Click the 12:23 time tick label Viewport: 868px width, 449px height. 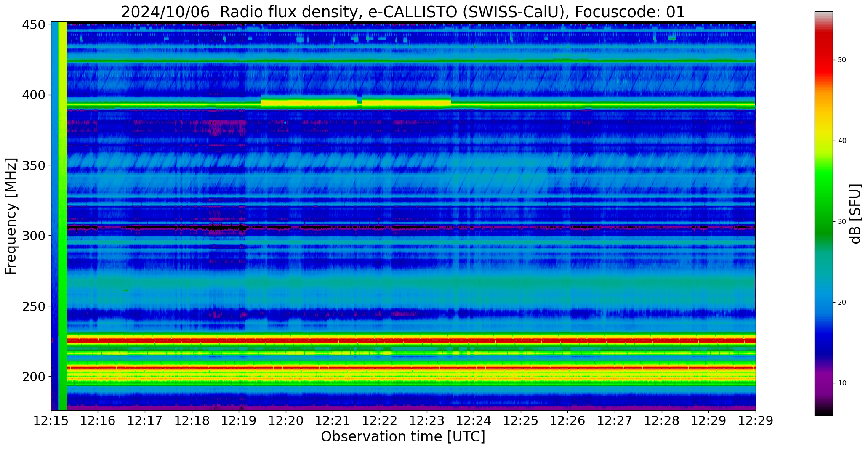pyautogui.click(x=427, y=420)
